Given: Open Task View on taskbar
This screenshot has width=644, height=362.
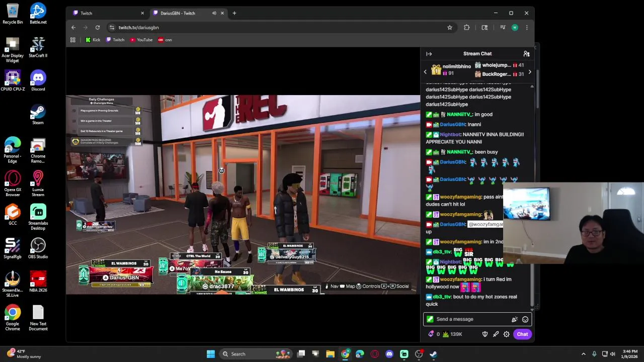Looking at the screenshot, I should click(301, 354).
